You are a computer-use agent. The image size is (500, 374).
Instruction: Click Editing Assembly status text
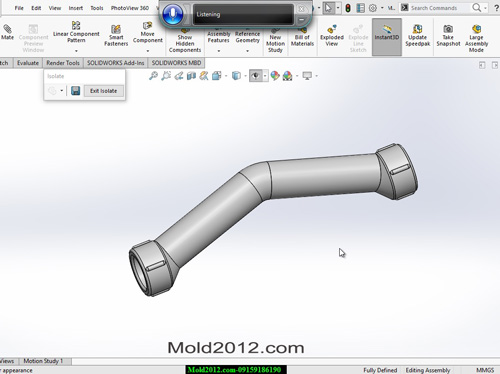[428, 370]
